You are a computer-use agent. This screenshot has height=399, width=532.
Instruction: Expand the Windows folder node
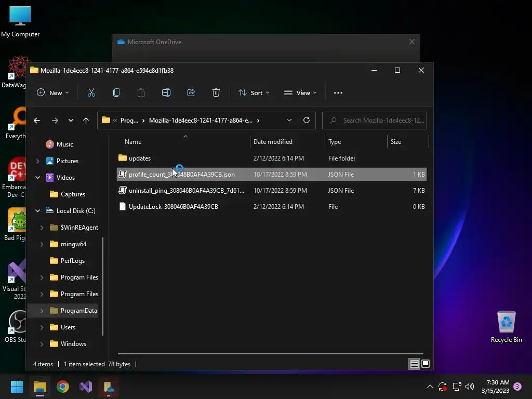coord(42,344)
